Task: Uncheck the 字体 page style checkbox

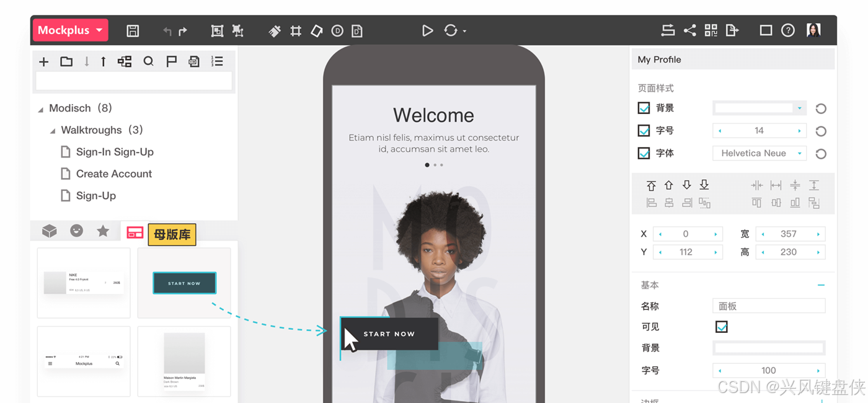Action: point(644,153)
